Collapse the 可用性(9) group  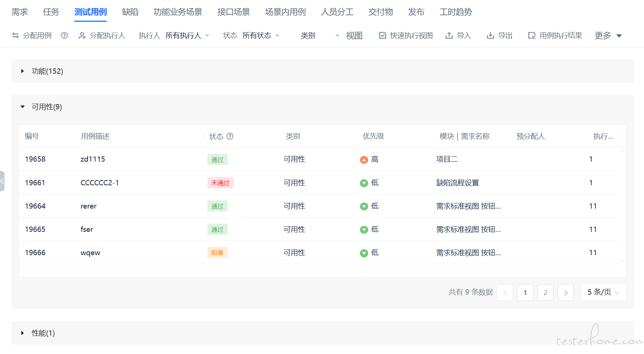23,107
